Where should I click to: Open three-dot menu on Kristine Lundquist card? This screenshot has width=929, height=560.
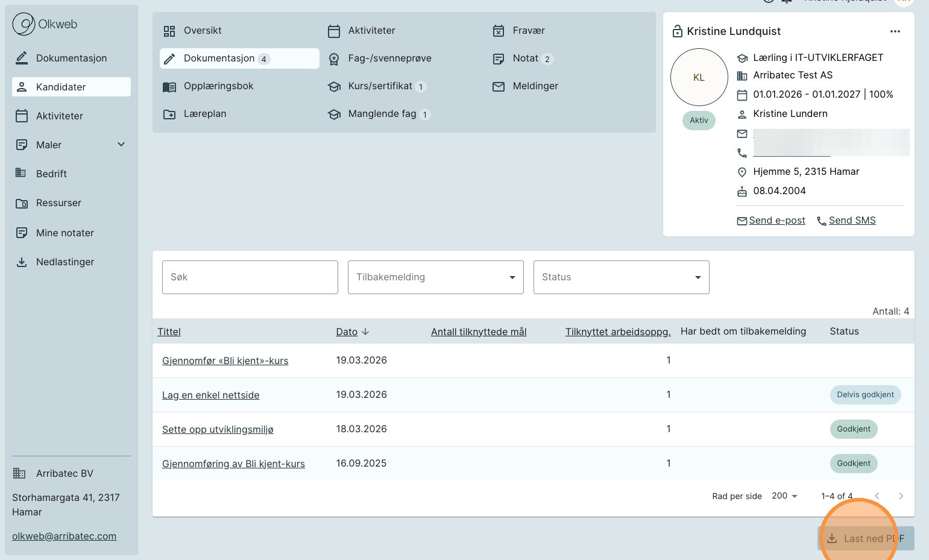[x=895, y=31]
